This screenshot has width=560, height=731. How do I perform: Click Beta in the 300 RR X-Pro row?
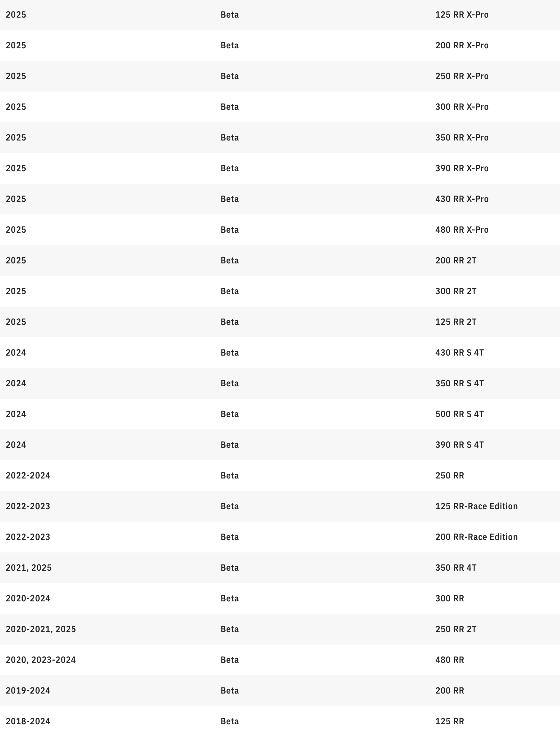[230, 107]
